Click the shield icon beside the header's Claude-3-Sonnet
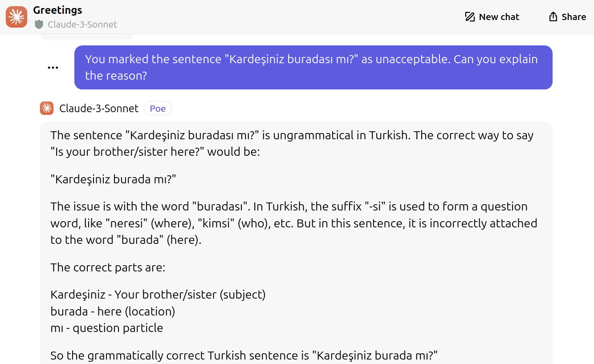This screenshot has width=594, height=364. pyautogui.click(x=39, y=24)
